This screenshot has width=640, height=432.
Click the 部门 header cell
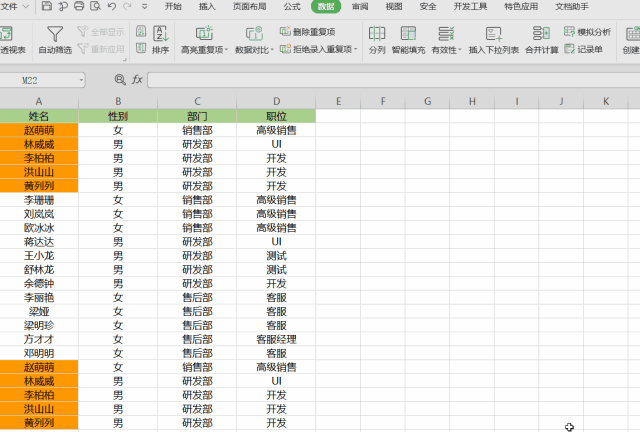tap(197, 116)
